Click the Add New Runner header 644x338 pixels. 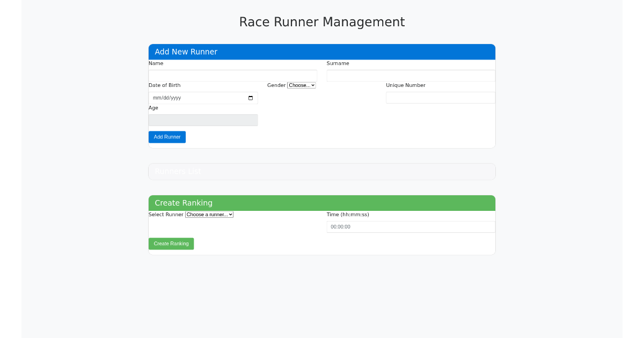tap(186, 52)
